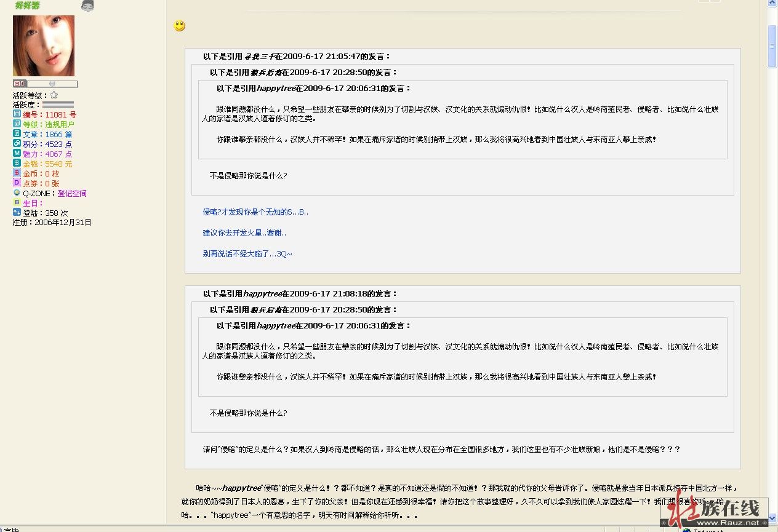Click the scrollbar up arrow
Viewport: 778px width, 532px height.
772,4
